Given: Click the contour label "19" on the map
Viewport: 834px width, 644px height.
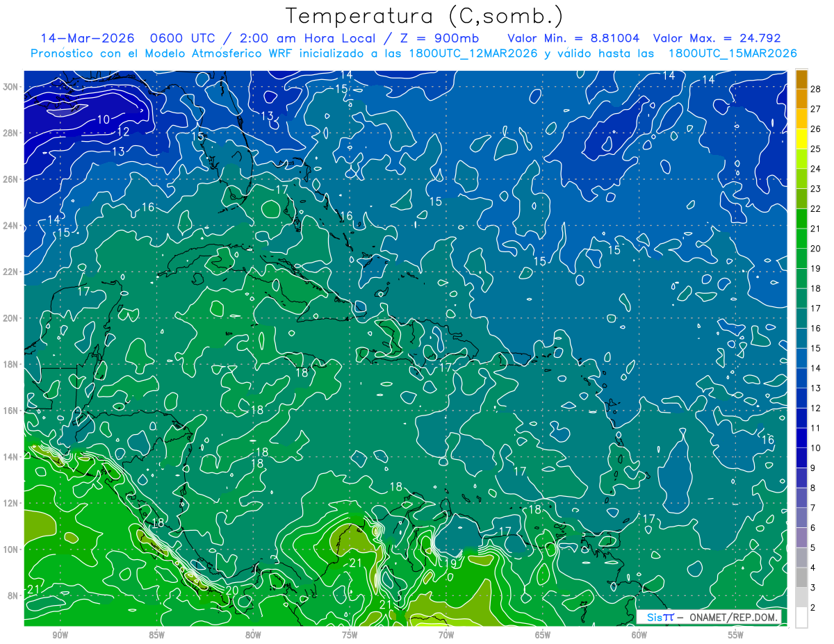Looking at the screenshot, I should point(450,563).
